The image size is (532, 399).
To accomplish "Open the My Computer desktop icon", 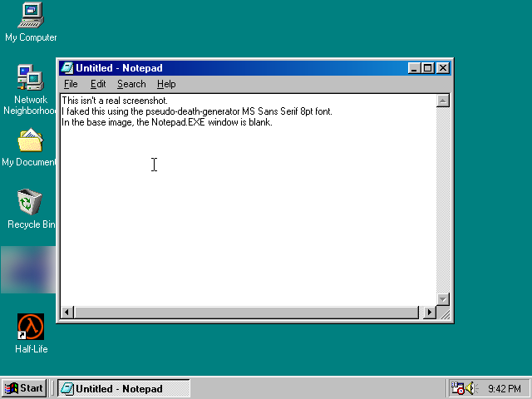I will point(31,15).
